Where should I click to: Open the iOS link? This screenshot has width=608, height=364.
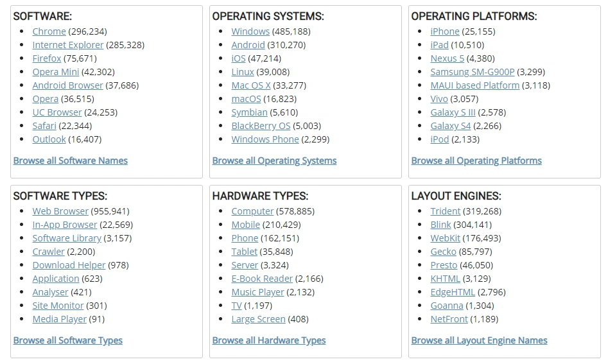coord(238,58)
